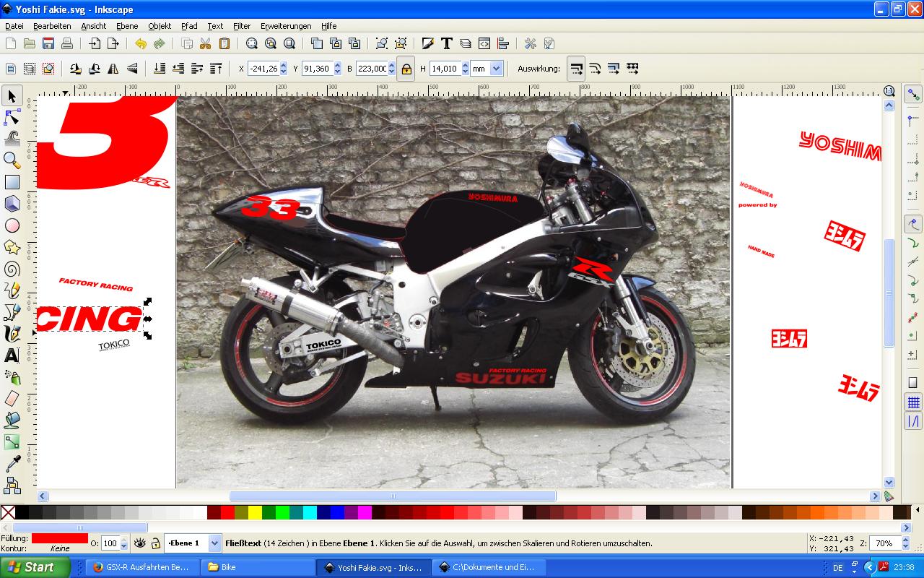Open the Filter menu
Image resolution: width=924 pixels, height=578 pixels.
click(x=242, y=26)
